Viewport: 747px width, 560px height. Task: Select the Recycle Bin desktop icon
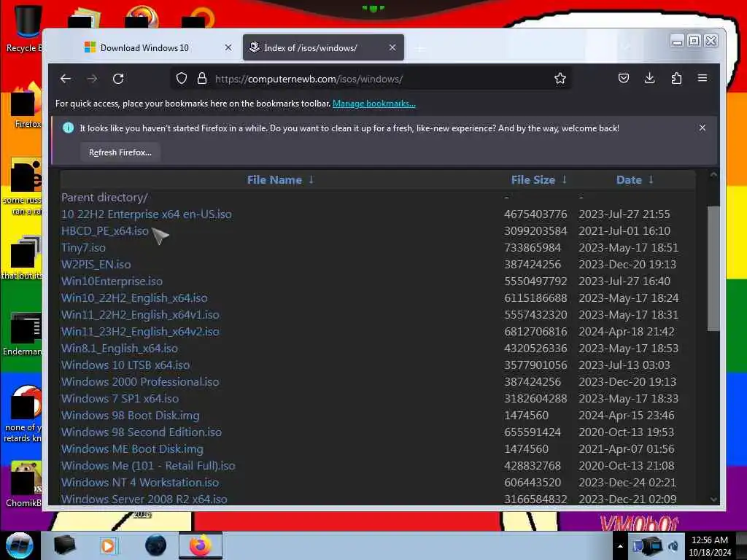pos(24,28)
